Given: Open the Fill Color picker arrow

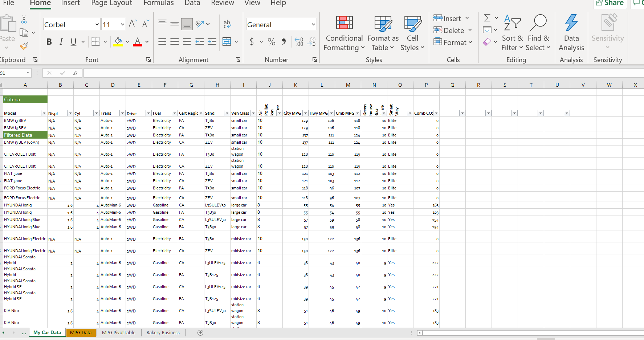Looking at the screenshot, I should point(127,42).
